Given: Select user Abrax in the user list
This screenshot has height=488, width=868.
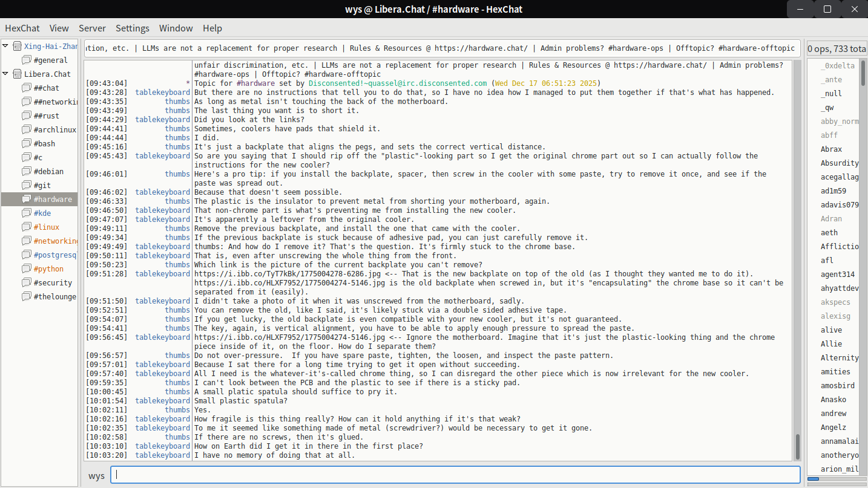Looking at the screenshot, I should pos(831,149).
